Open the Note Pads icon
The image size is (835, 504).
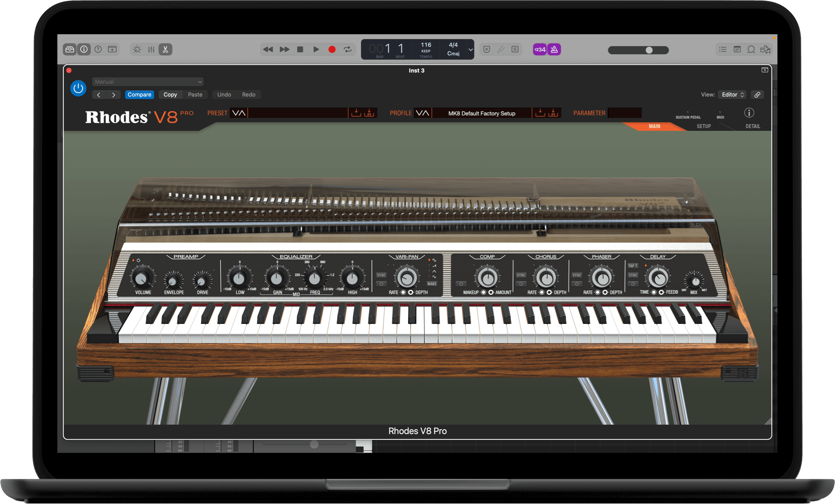pyautogui.click(x=737, y=49)
